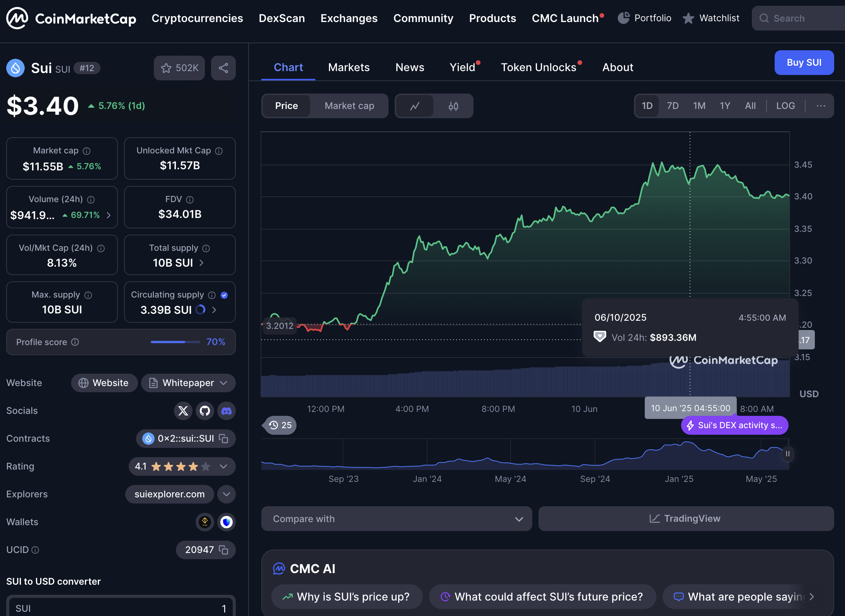This screenshot has width=845, height=616.
Task: Toggle LOG scale on chart
Action: click(x=785, y=106)
